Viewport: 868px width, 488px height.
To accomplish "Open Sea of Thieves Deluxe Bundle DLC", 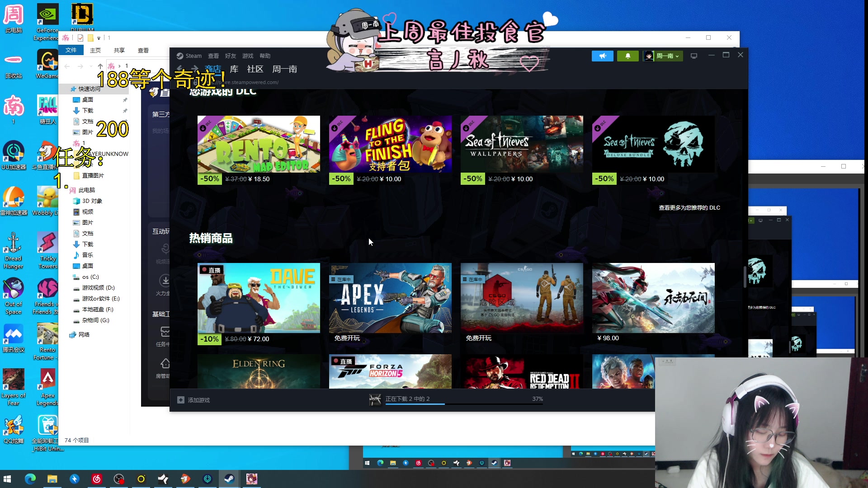I will [653, 150].
